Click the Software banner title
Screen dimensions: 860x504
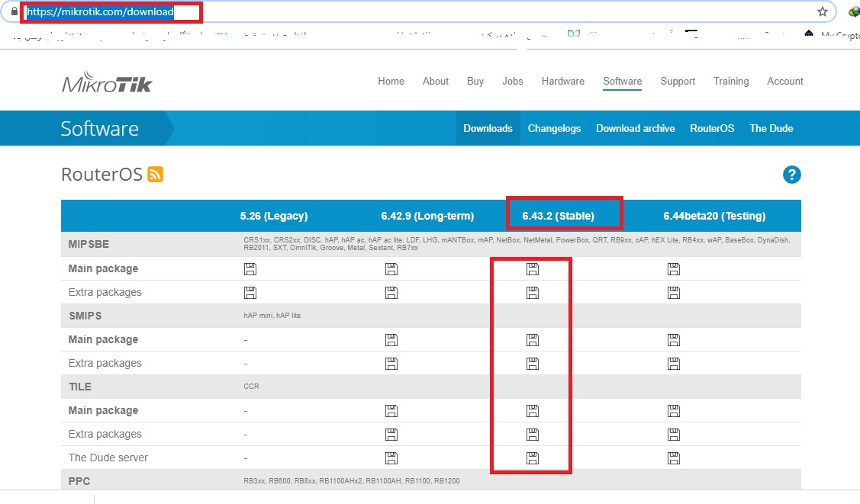coord(99,128)
